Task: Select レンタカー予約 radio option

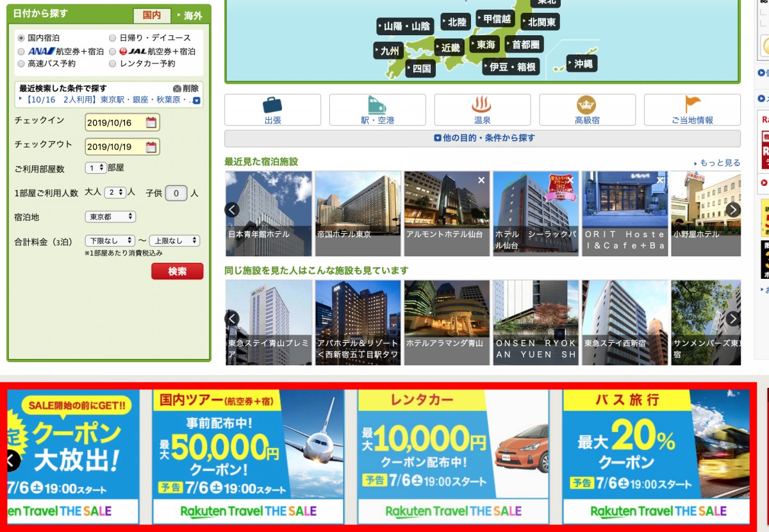Action: 113,63
